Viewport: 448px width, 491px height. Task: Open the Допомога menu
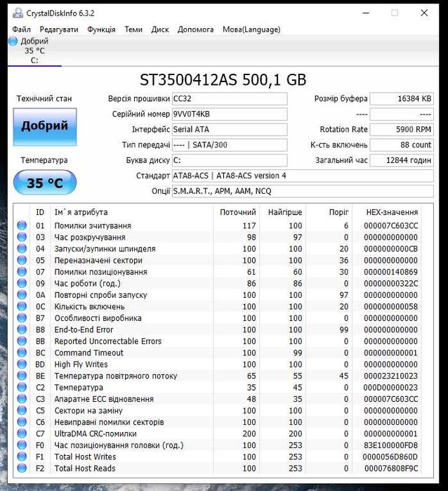tap(196, 30)
